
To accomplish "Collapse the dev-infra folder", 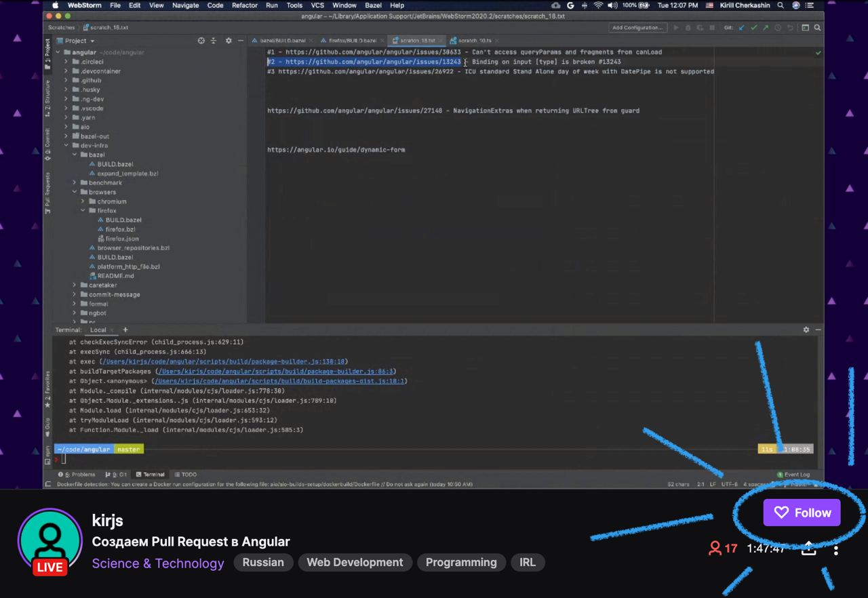I will 67,145.
